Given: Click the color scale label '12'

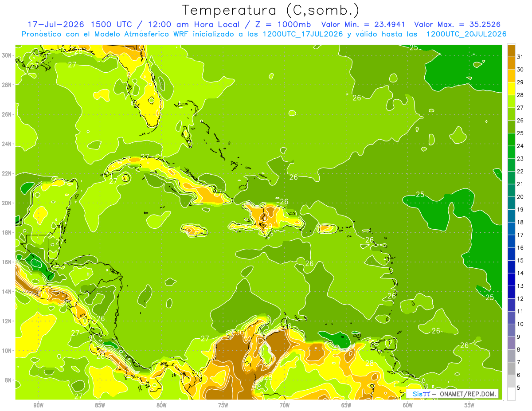Looking at the screenshot, I should coord(520,299).
